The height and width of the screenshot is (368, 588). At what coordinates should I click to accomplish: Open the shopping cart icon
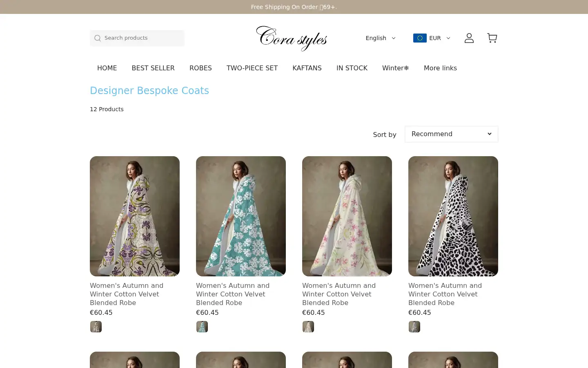492,38
